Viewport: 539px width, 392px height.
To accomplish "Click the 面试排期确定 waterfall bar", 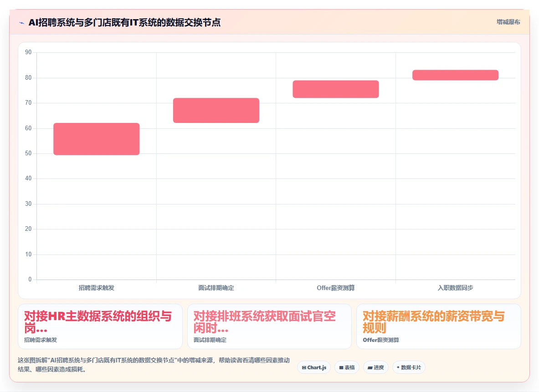I will (216, 110).
